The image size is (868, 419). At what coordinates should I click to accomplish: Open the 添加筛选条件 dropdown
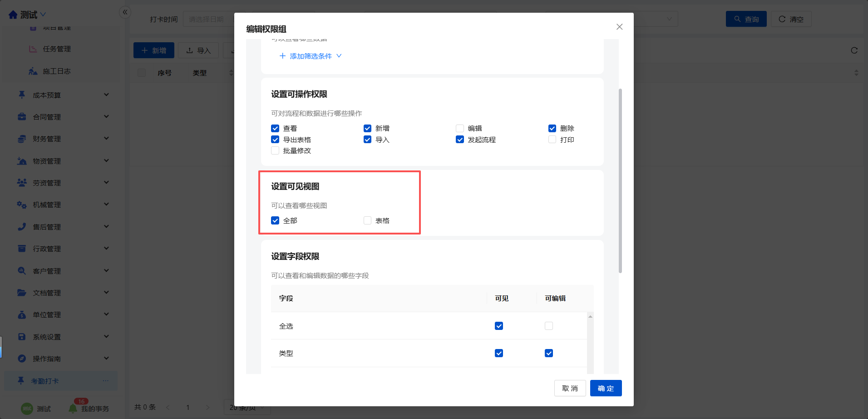pos(311,56)
